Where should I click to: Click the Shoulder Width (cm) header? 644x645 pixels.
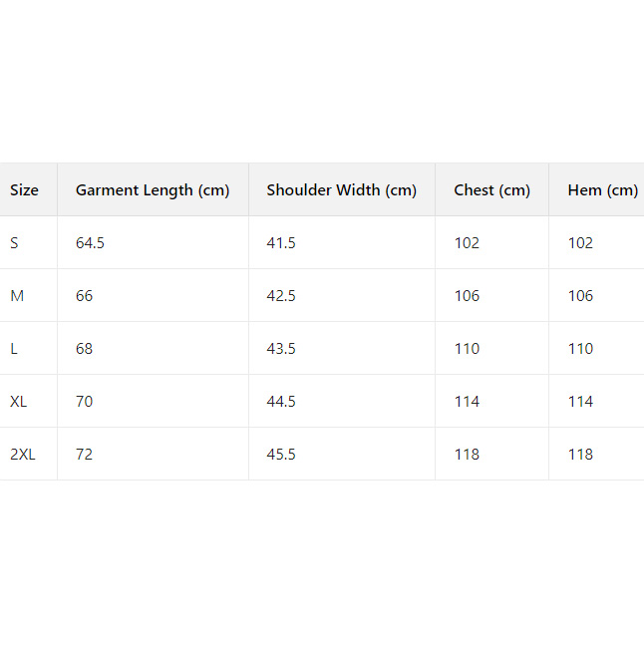pos(341,190)
